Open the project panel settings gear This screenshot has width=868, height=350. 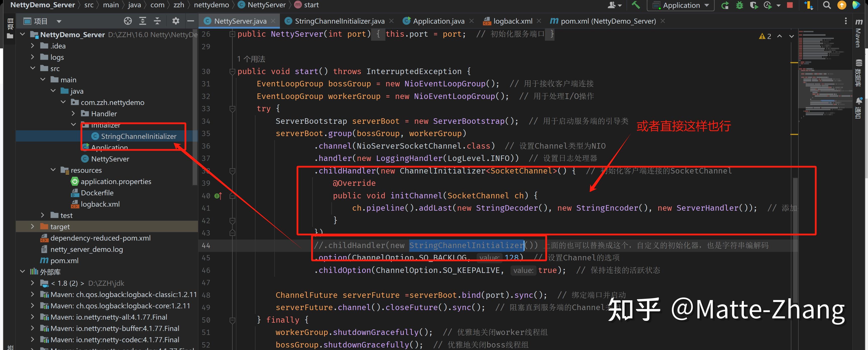[176, 21]
